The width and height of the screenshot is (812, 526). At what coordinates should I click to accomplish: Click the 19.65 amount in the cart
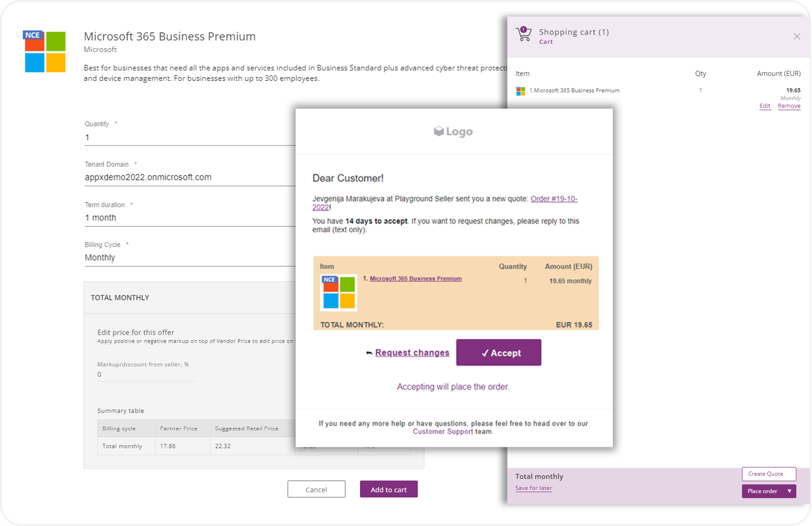pyautogui.click(x=793, y=91)
